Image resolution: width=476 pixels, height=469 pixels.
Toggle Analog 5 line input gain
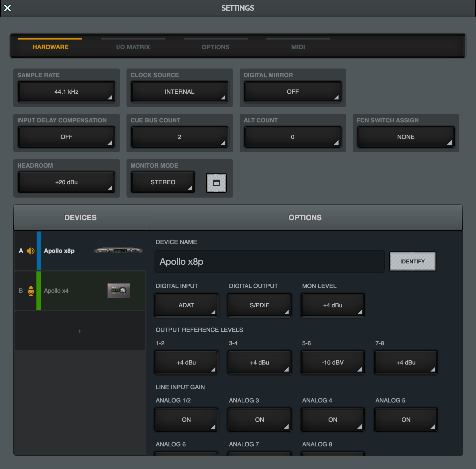point(406,420)
